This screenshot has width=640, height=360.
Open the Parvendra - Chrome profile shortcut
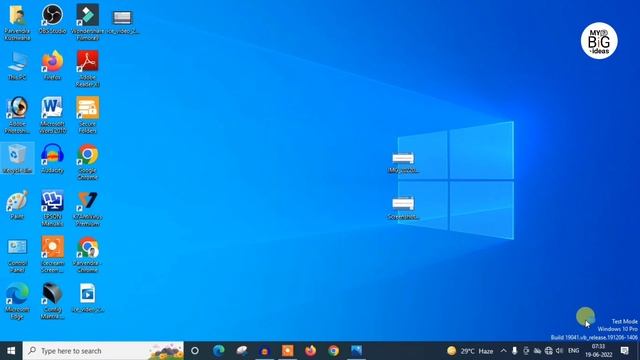[x=87, y=254]
